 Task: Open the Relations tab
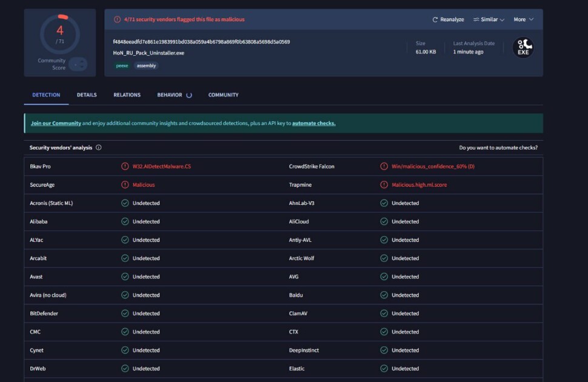point(127,95)
